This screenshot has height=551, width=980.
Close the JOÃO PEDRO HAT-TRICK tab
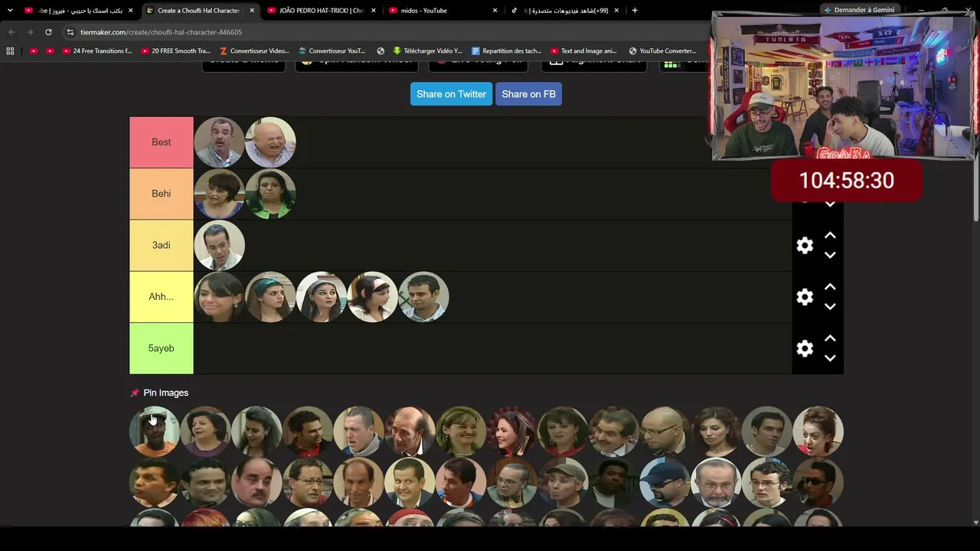(374, 11)
